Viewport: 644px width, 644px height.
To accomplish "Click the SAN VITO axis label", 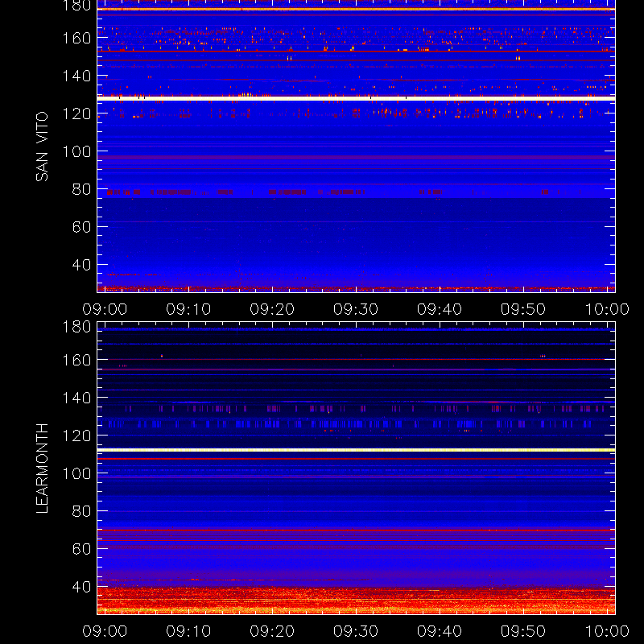I will [x=42, y=147].
